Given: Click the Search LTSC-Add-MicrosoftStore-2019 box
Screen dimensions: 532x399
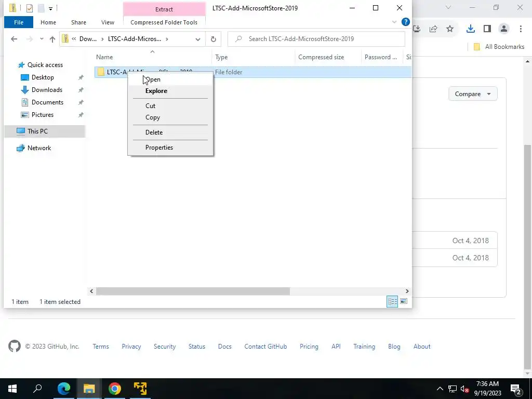Looking at the screenshot, I should pos(316,39).
